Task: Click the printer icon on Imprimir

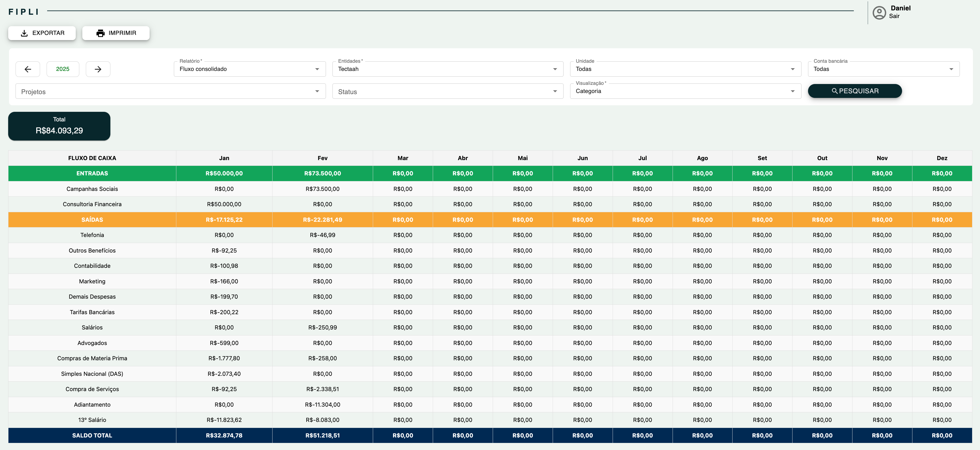Action: coord(101,33)
